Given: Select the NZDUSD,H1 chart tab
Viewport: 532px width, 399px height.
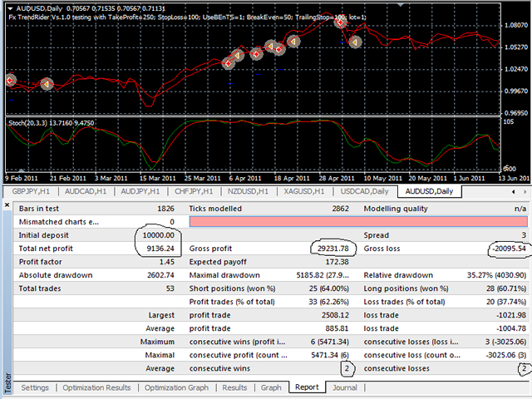Looking at the screenshot, I should tap(248, 191).
